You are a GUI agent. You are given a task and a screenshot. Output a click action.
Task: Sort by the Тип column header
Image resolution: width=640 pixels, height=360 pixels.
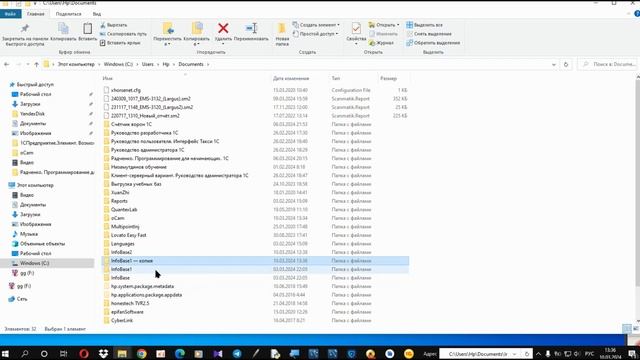click(336, 78)
